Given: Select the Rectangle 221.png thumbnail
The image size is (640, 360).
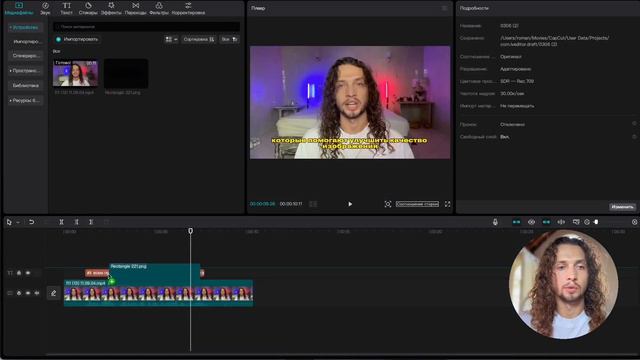Looking at the screenshot, I should [126, 73].
